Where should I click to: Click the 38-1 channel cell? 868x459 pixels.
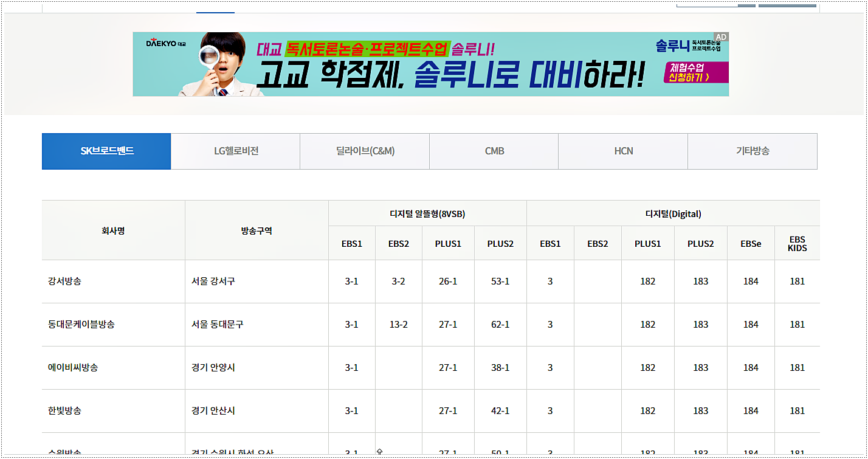(x=500, y=368)
